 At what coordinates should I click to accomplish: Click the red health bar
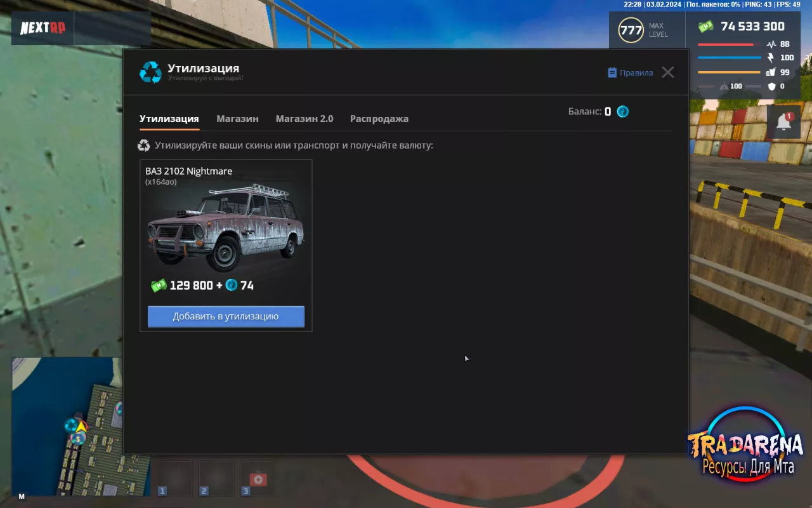pyautogui.click(x=729, y=44)
